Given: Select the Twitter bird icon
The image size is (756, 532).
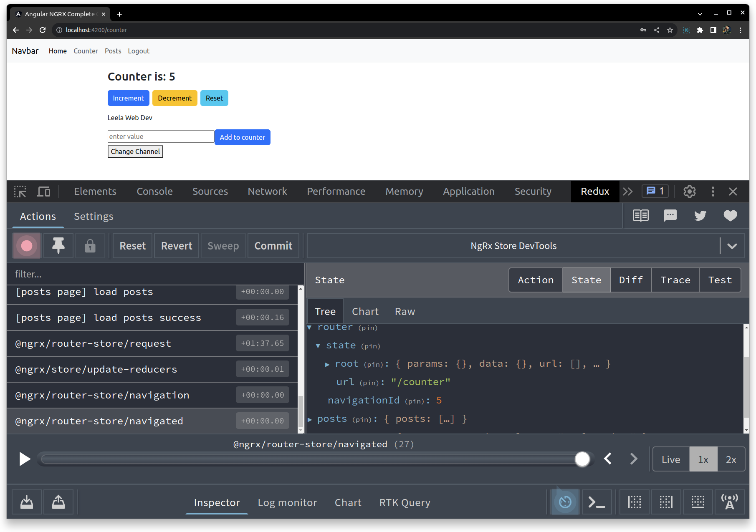Looking at the screenshot, I should pyautogui.click(x=700, y=216).
